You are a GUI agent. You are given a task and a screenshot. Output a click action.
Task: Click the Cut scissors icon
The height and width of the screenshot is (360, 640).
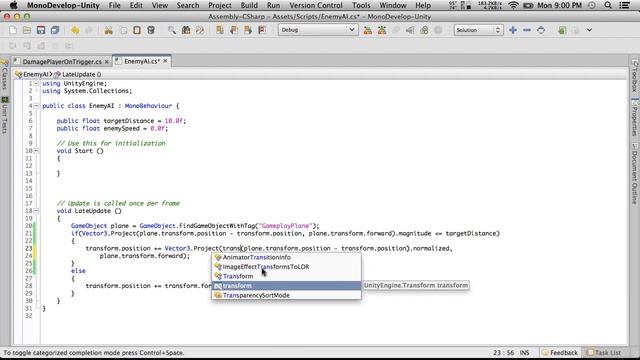point(109,30)
